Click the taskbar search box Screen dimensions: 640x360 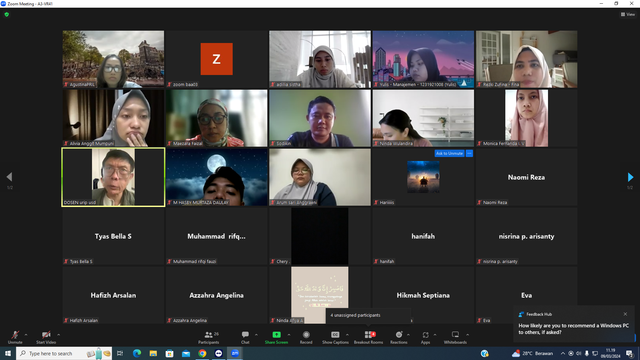click(64, 353)
